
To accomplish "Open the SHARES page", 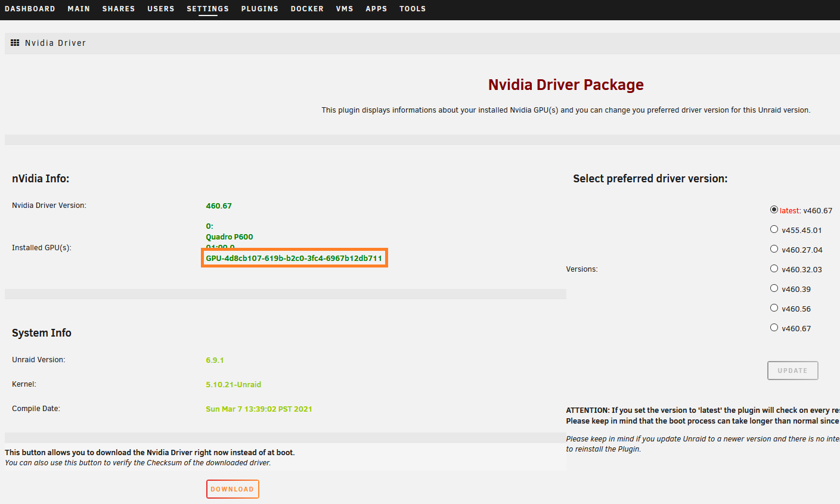I will (118, 8).
